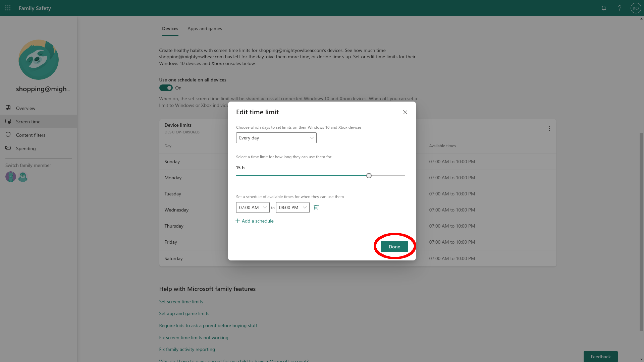
Task: Click the Spending money icon
Action: (8, 148)
